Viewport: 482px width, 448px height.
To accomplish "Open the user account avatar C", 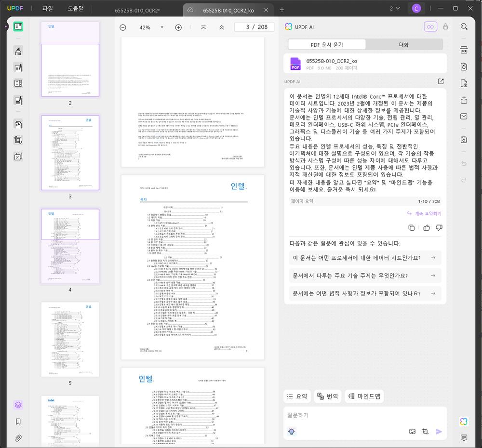I will [416, 9].
